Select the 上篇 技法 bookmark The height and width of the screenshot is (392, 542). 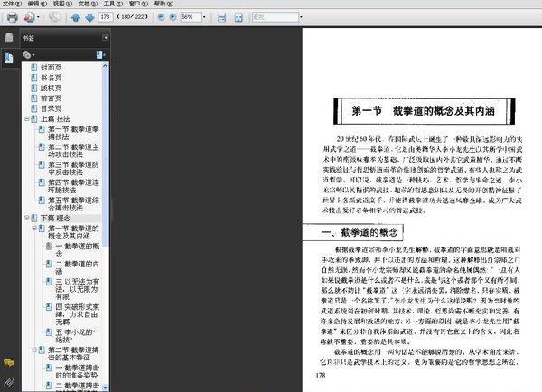(x=55, y=119)
